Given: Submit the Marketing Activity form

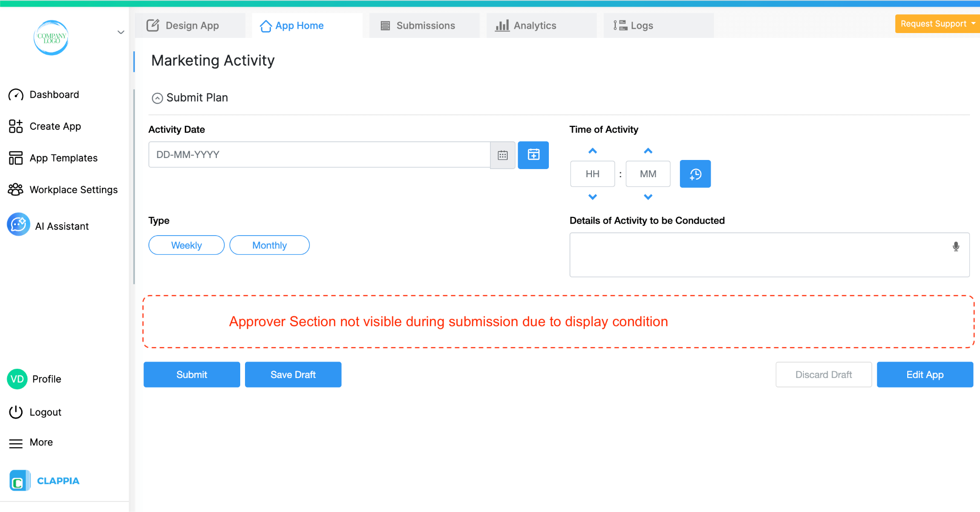Looking at the screenshot, I should pyautogui.click(x=191, y=375).
